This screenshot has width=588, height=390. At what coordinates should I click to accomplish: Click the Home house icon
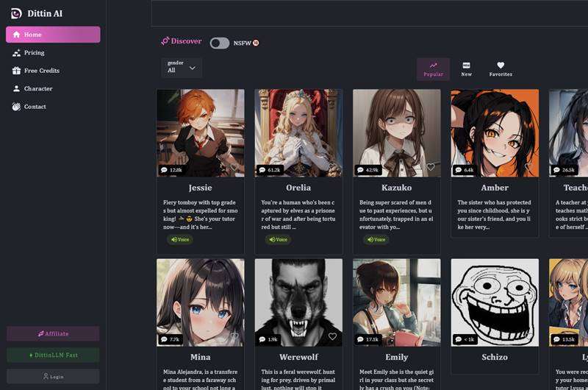click(x=16, y=35)
